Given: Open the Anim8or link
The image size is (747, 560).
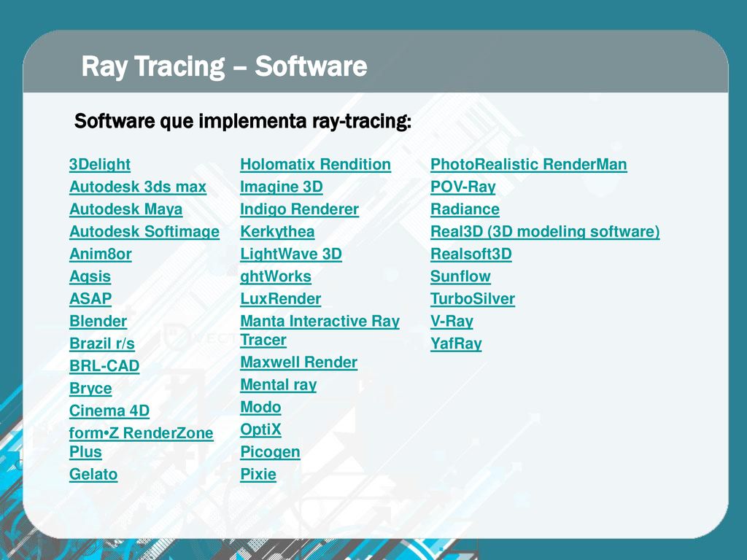Looking at the screenshot, I should pos(101,254).
